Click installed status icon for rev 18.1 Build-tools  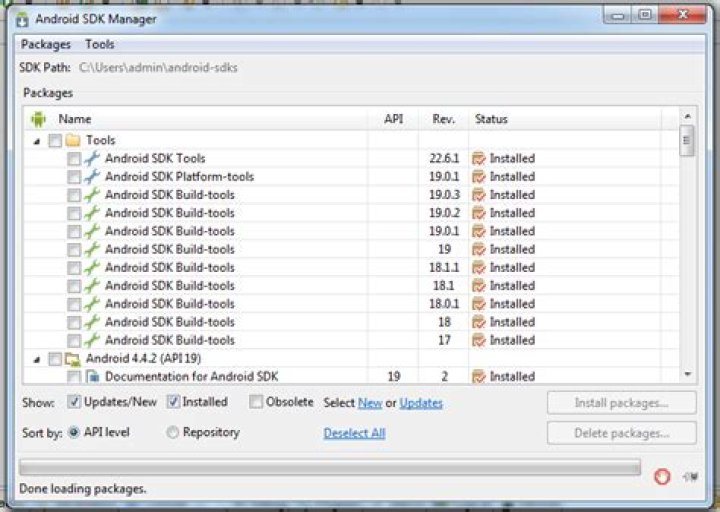(479, 286)
